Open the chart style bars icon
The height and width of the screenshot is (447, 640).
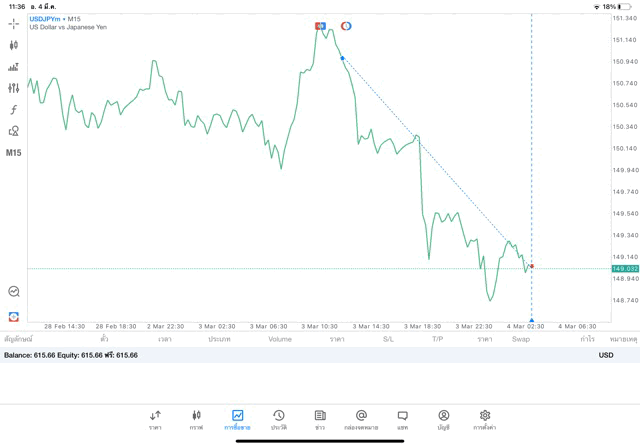coord(13,67)
